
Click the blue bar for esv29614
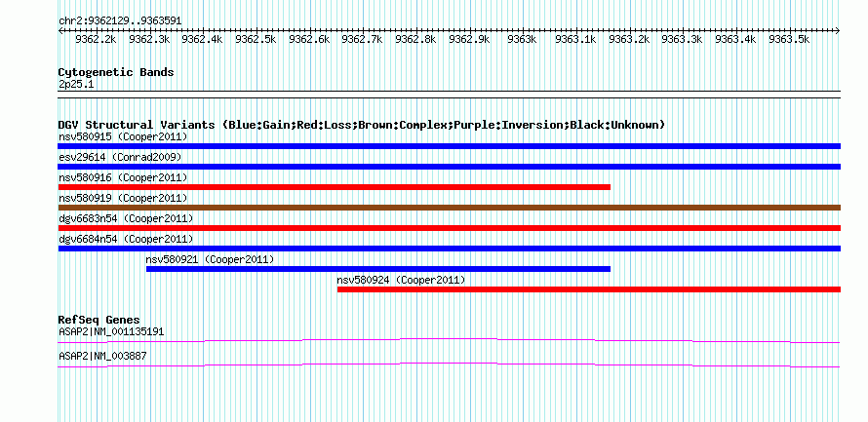coord(449,167)
